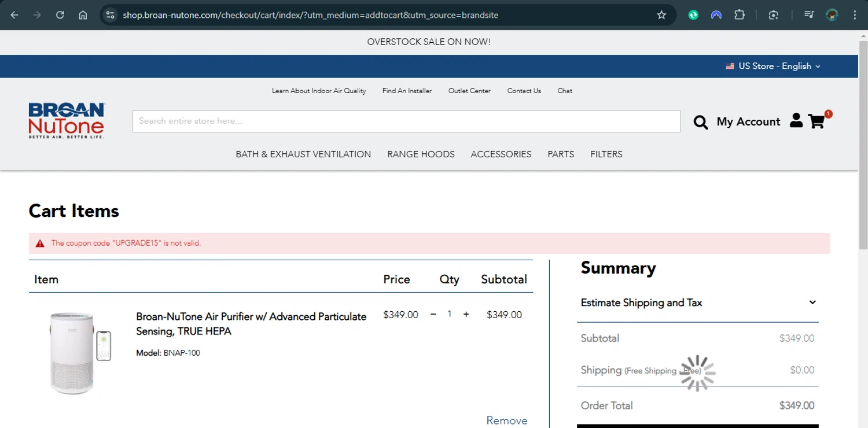Open the green circular extension icon
868x428 pixels.
[x=693, y=15]
